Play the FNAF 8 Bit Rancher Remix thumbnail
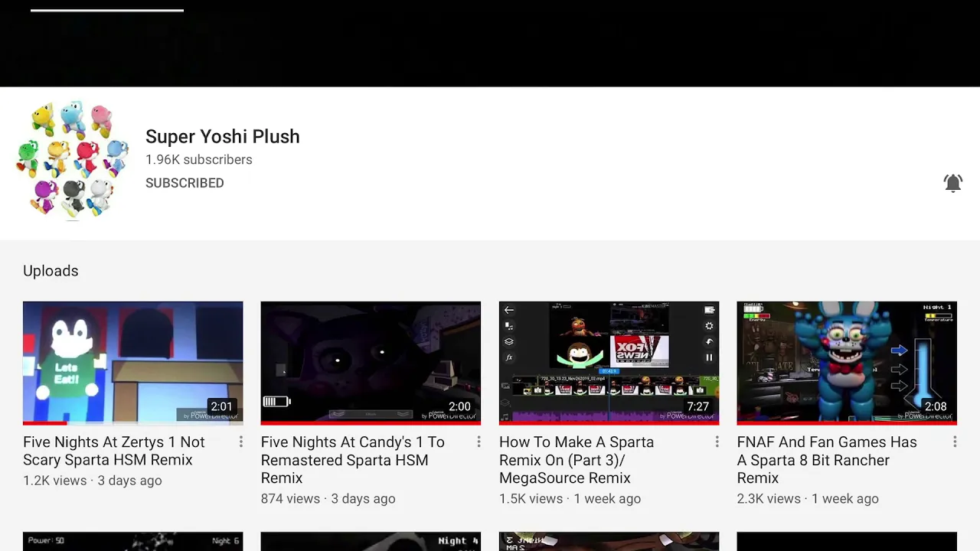Viewport: 980px width, 551px height. (847, 362)
